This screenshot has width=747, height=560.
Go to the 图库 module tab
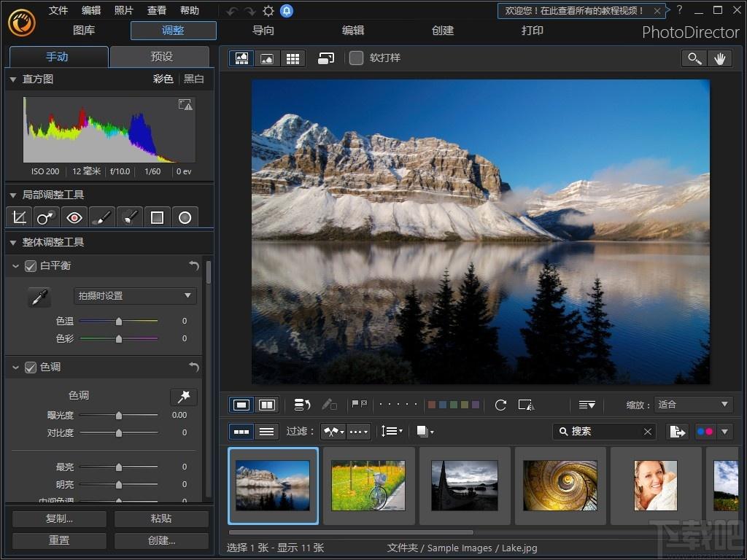click(84, 31)
